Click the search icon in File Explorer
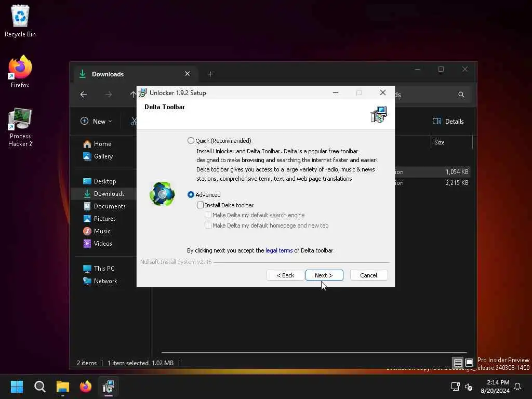 [461, 95]
